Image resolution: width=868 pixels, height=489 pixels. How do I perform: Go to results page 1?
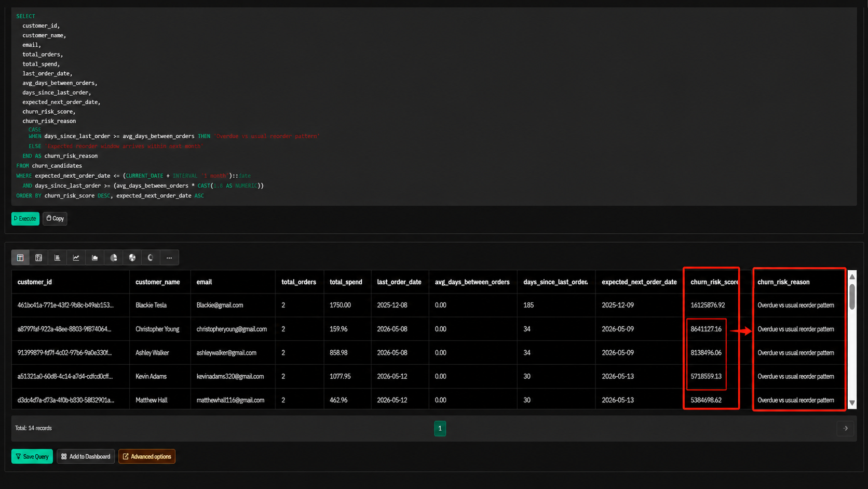pos(440,428)
